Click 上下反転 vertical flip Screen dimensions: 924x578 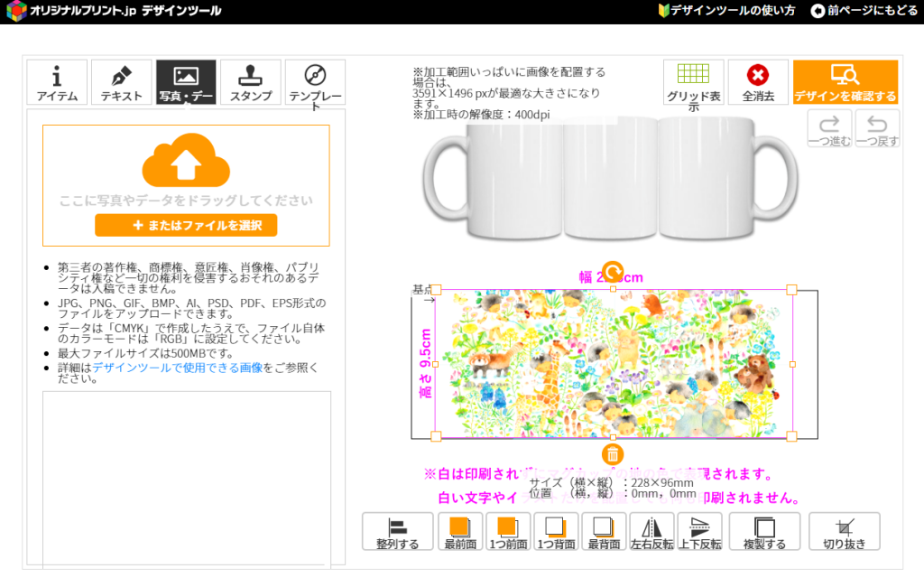pos(699,532)
